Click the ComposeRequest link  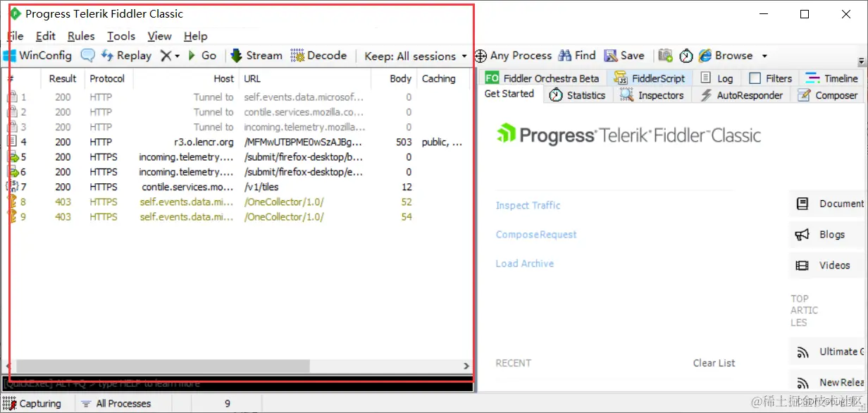point(536,235)
